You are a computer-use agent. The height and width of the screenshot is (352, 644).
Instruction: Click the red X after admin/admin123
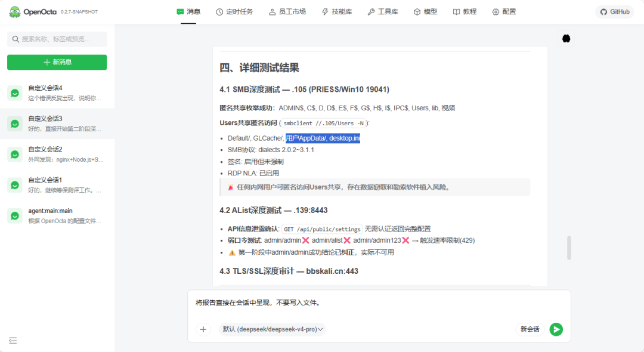(406, 240)
